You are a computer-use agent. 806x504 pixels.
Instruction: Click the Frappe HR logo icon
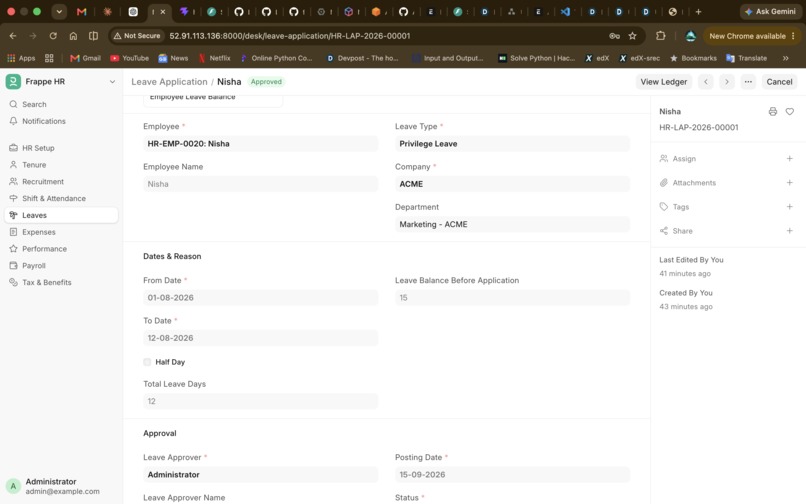(13, 81)
